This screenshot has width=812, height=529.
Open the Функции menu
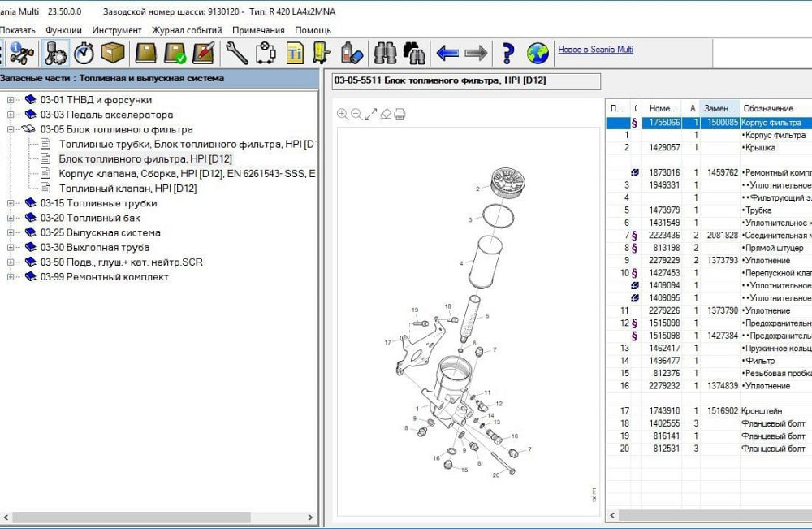click(x=63, y=30)
